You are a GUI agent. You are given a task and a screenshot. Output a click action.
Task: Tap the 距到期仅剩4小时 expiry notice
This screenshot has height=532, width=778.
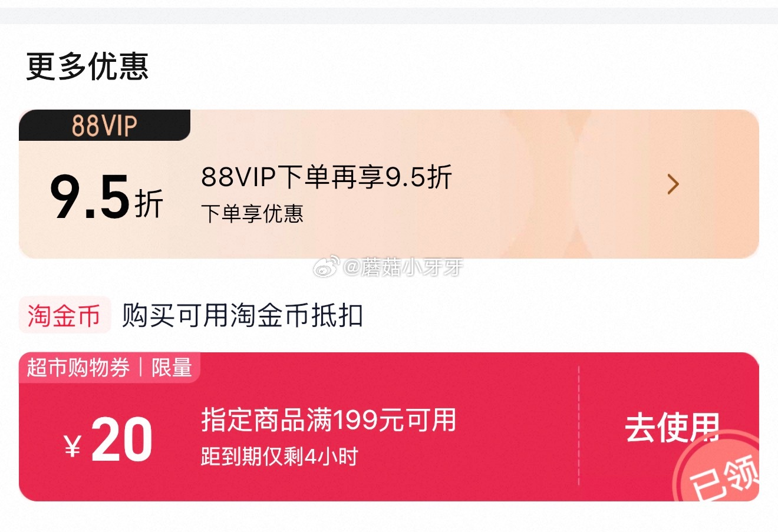(279, 457)
